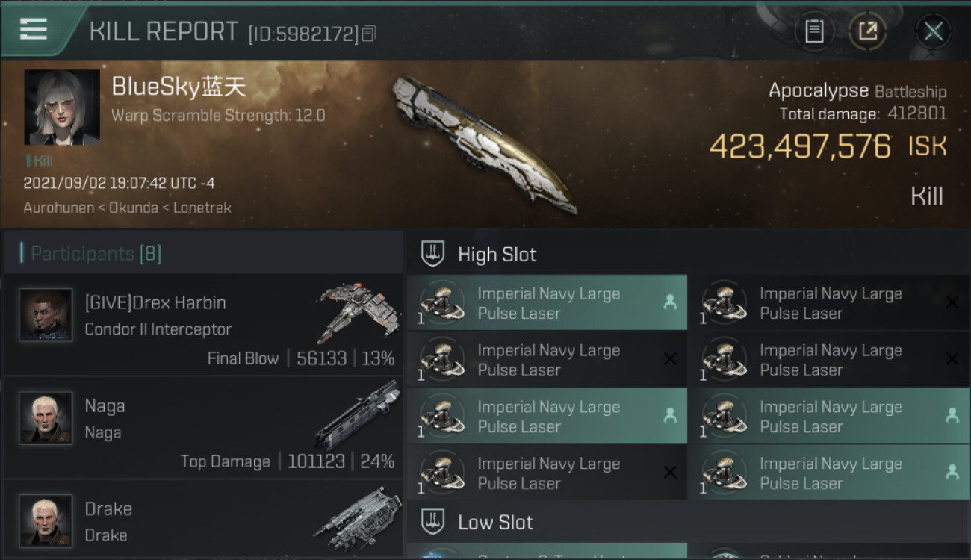
Task: View Drex Harbin's character portrait
Action: tap(46, 315)
